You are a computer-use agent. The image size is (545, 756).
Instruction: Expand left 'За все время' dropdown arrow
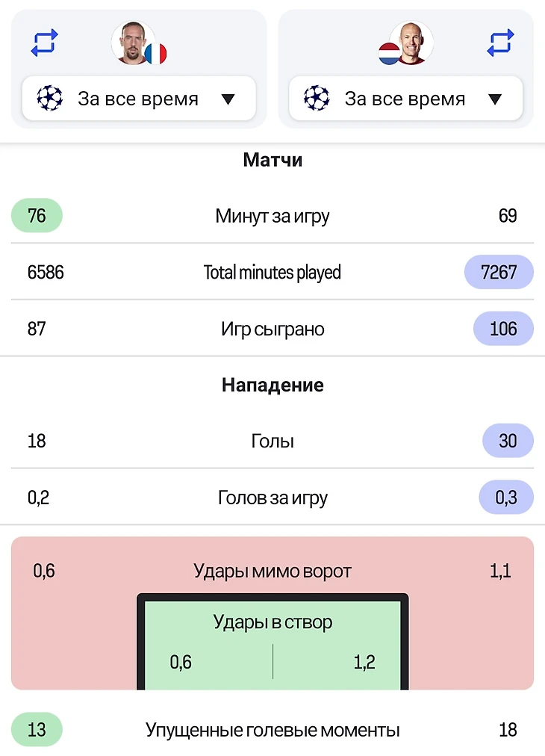pos(228,99)
